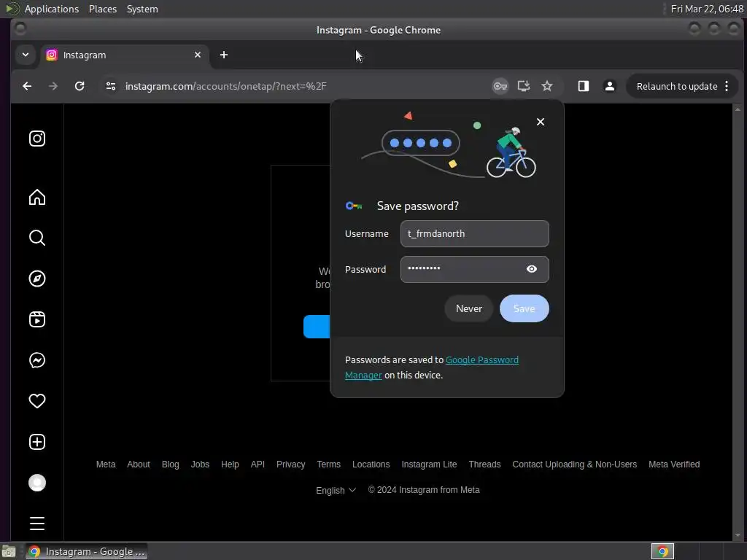Open Places menu

tap(103, 9)
